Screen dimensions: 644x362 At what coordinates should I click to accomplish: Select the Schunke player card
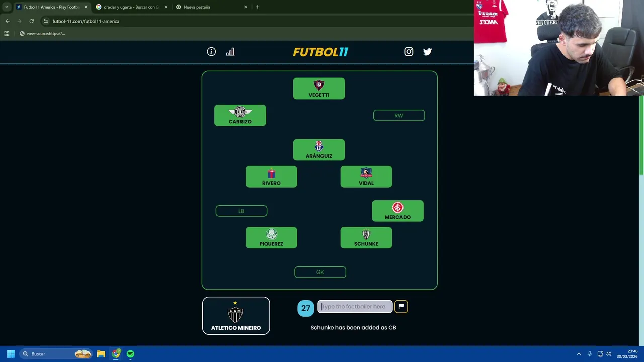pos(366,238)
